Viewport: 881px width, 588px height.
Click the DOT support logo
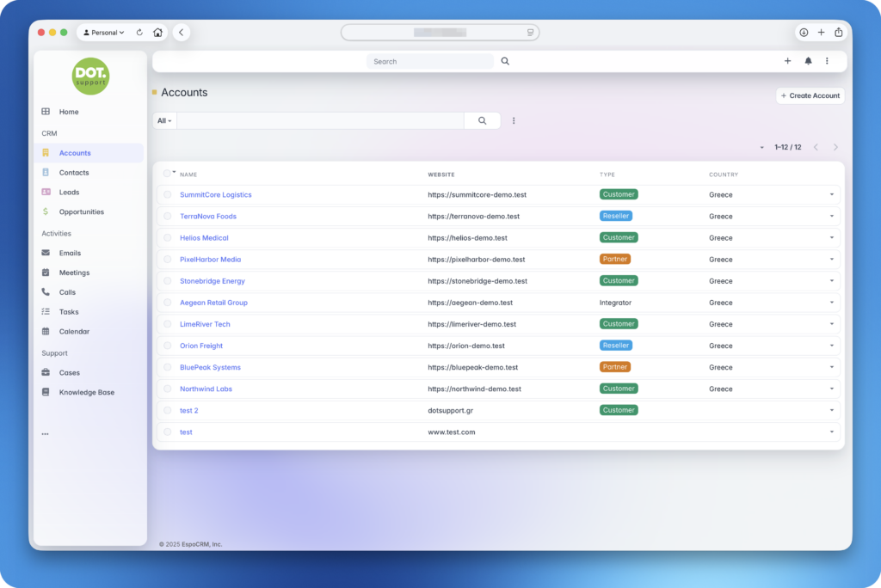tap(90, 76)
